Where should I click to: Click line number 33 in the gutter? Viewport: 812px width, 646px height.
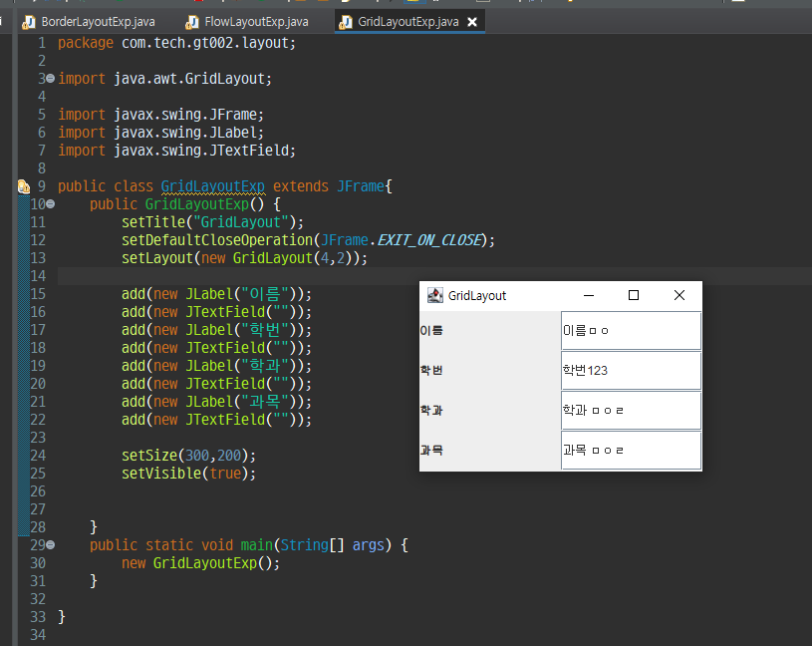(38, 617)
